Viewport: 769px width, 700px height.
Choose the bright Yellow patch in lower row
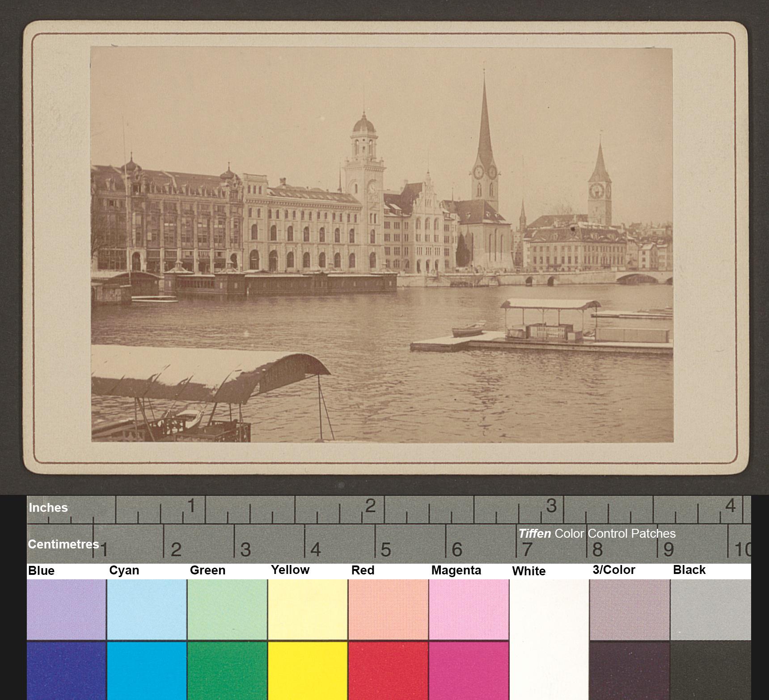click(x=308, y=671)
